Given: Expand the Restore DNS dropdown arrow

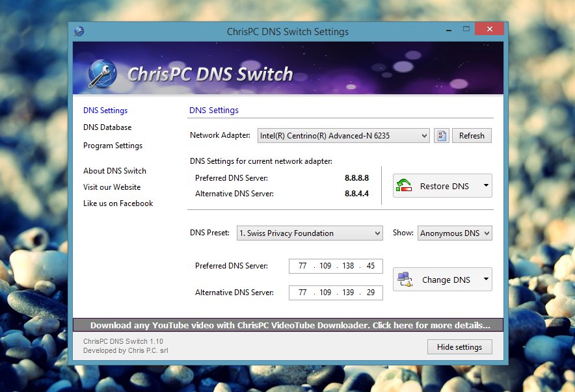Looking at the screenshot, I should [486, 185].
